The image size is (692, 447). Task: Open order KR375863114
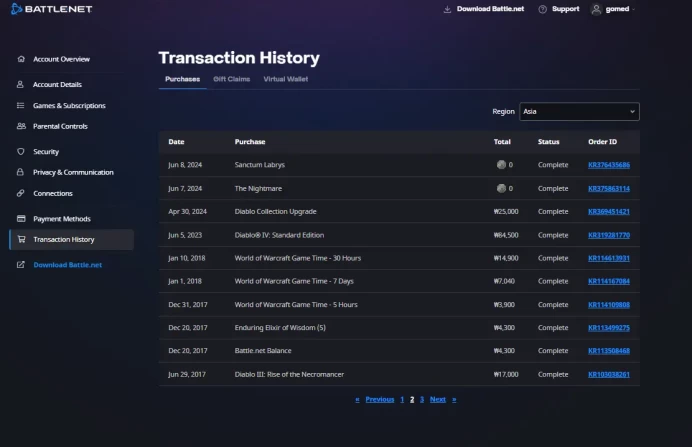[x=609, y=188]
